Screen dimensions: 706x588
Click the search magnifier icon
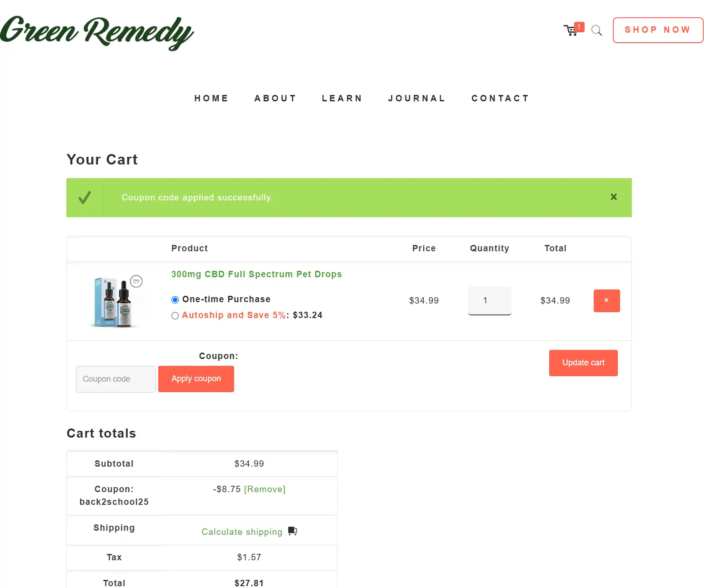pyautogui.click(x=596, y=30)
